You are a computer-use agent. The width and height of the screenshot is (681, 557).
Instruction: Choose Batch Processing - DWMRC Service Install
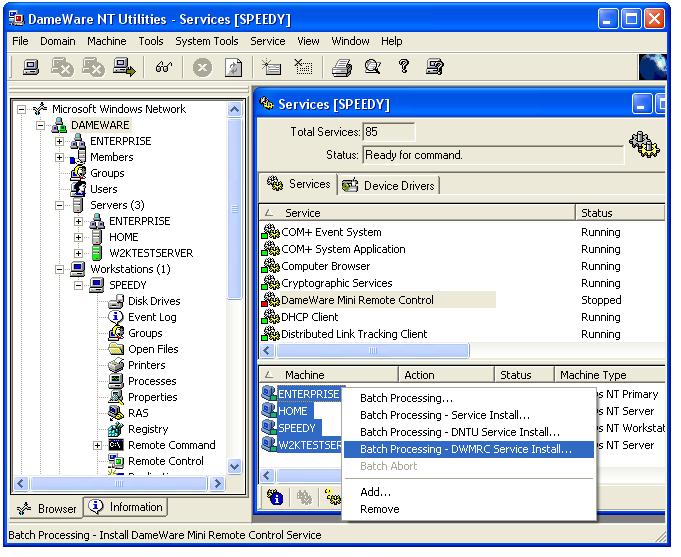point(469,449)
